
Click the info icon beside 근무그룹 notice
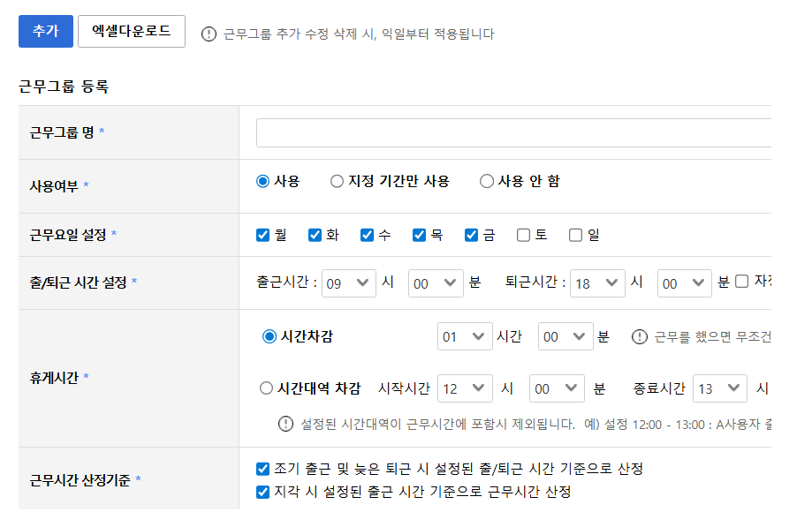[209, 34]
